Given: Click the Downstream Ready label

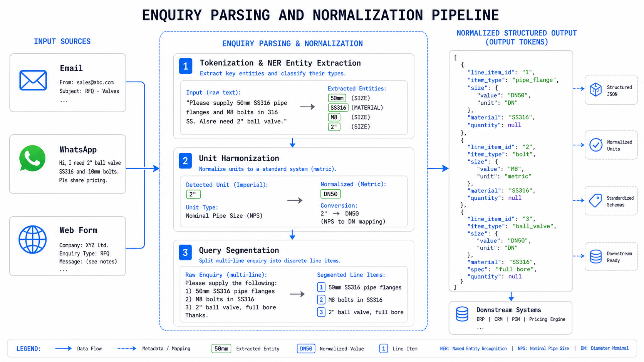Looking at the screenshot, I should 619,257.
